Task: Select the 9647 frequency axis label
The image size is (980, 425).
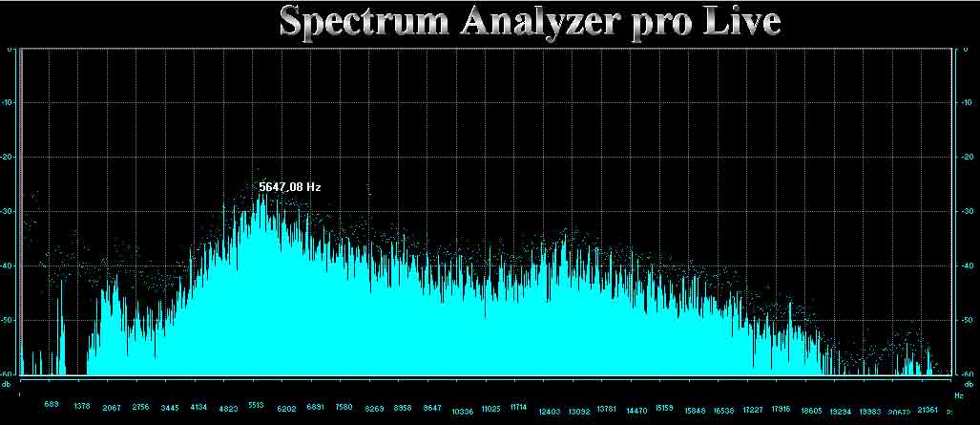Action: [x=432, y=408]
